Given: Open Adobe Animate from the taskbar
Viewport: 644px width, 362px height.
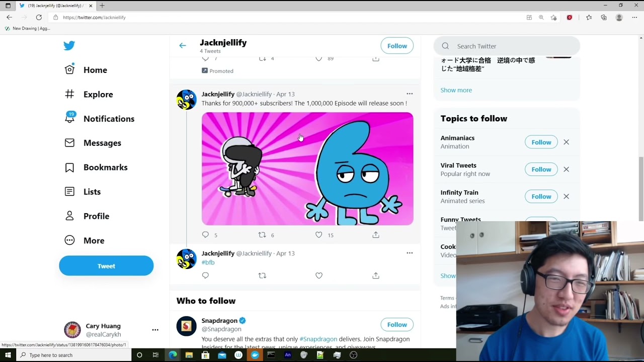Looking at the screenshot, I should 288,355.
